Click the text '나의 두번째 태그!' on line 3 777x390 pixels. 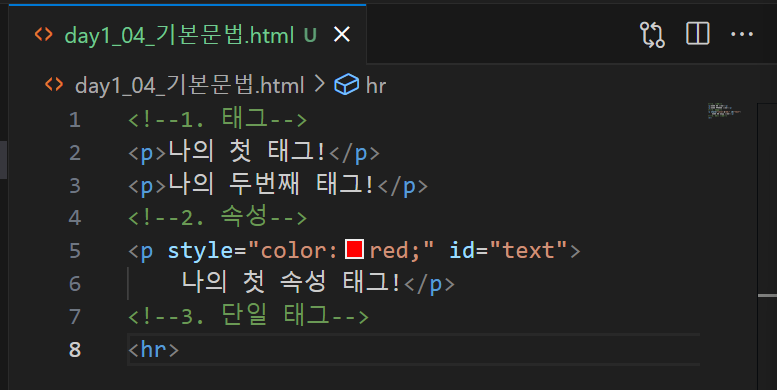(x=271, y=184)
